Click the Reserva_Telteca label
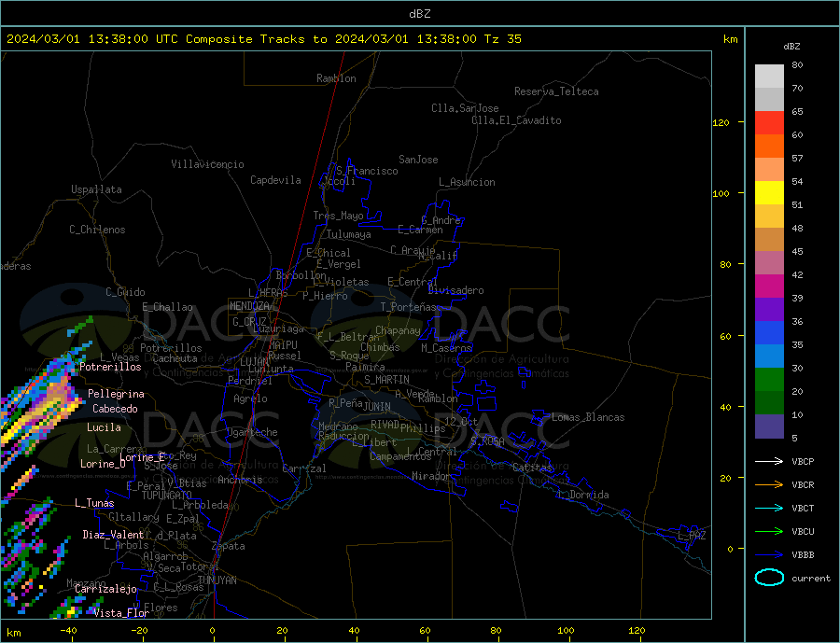This screenshot has width=840, height=643. point(556,91)
